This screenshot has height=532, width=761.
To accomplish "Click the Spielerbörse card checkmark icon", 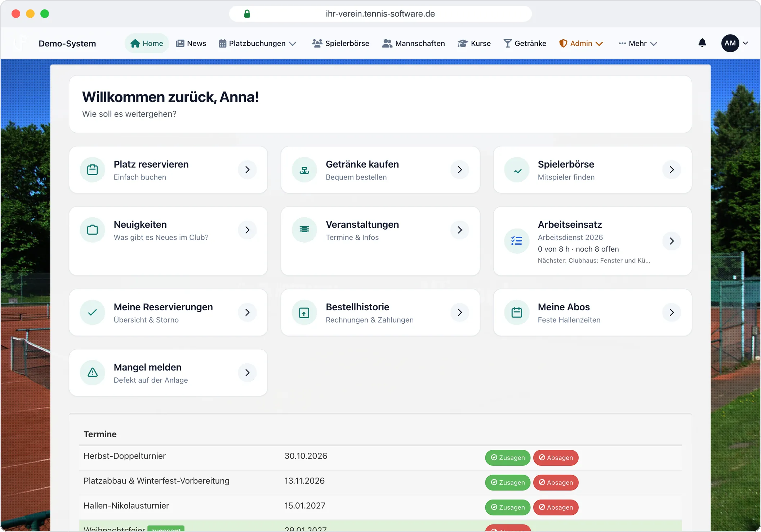I will [517, 170].
